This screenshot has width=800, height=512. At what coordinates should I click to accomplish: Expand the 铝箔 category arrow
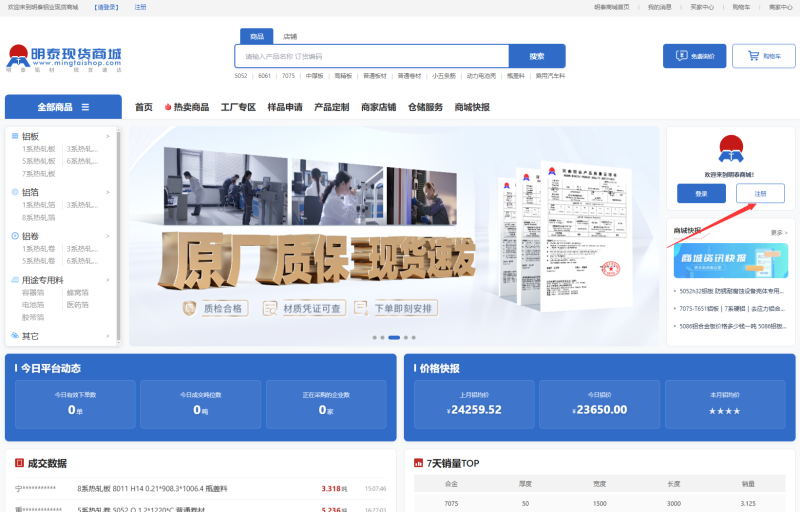pyautogui.click(x=108, y=192)
